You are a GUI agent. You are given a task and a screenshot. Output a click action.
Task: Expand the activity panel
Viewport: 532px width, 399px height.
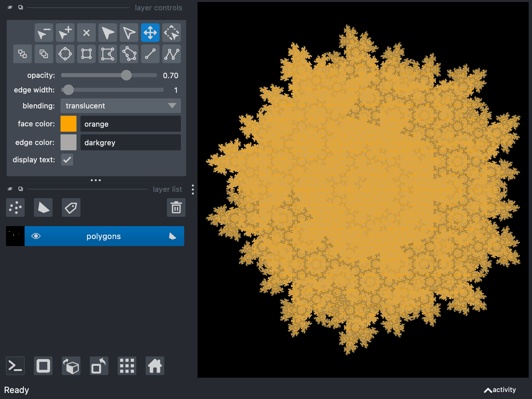(x=500, y=390)
